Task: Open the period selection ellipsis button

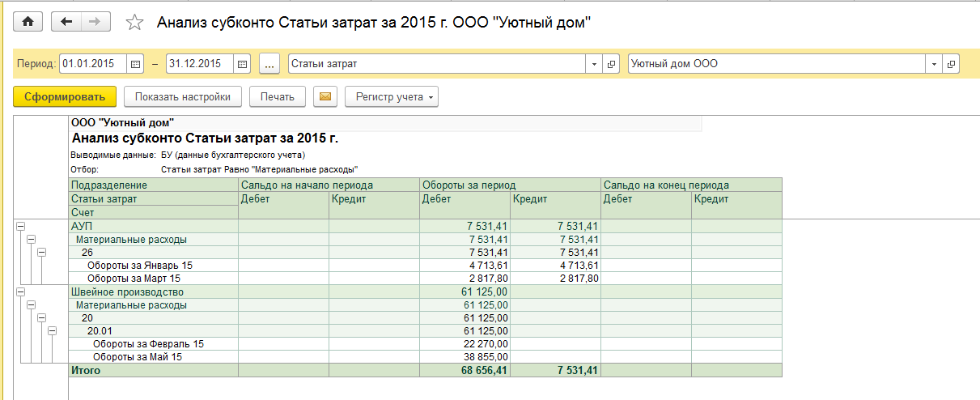Action: 270,64
